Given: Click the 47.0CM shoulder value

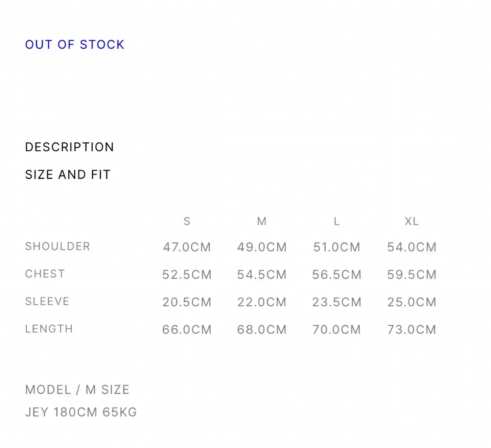Looking at the screenshot, I should click(x=187, y=247).
